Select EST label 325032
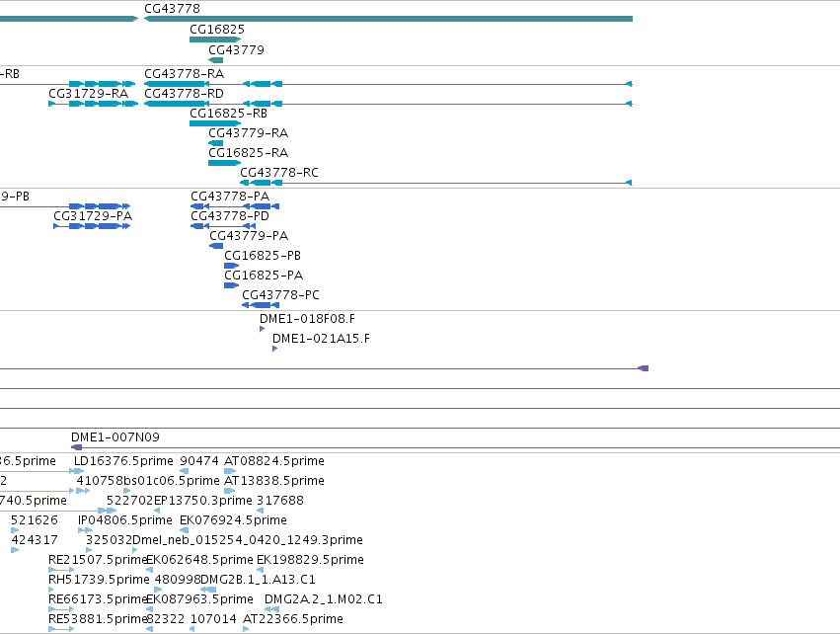This screenshot has height=634, width=840. (x=109, y=540)
